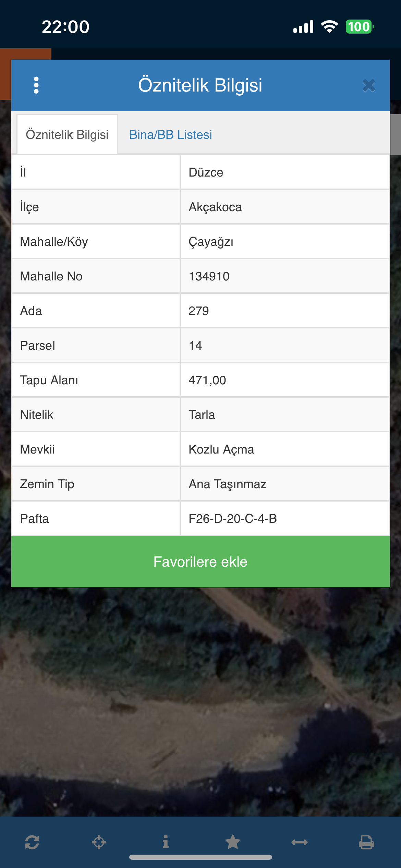Tap the Düzce province cell
The width and height of the screenshot is (401, 868).
[206, 172]
